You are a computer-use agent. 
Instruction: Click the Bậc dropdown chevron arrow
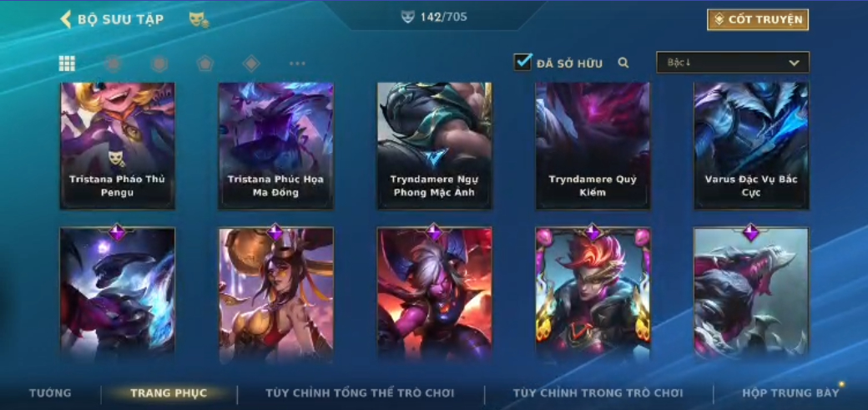coord(794,63)
